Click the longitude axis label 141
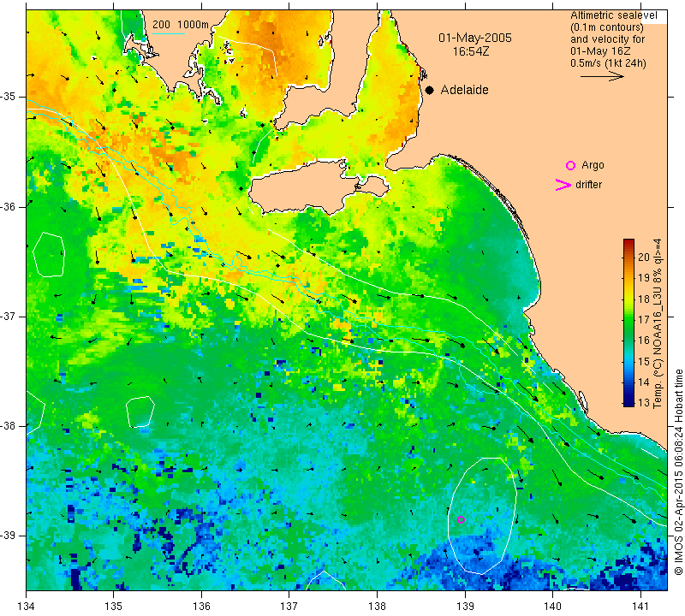Screen dimensions: 685x616 click(x=640, y=607)
